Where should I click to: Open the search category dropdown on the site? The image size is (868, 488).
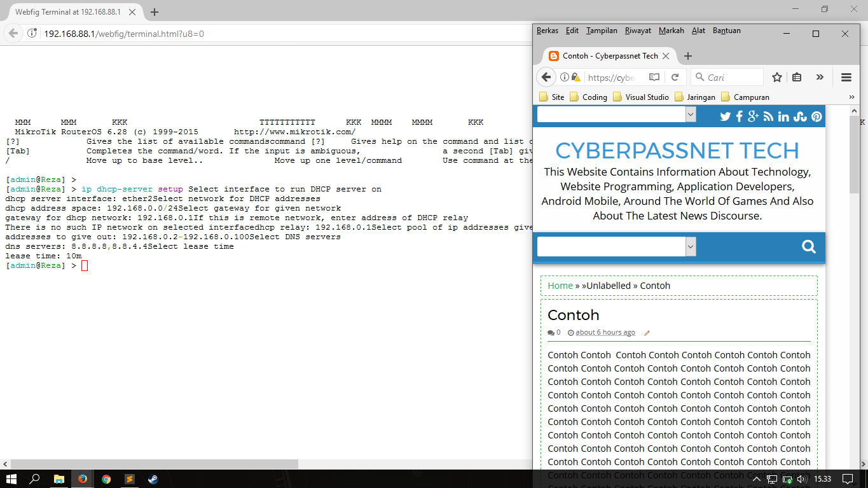[x=691, y=247]
